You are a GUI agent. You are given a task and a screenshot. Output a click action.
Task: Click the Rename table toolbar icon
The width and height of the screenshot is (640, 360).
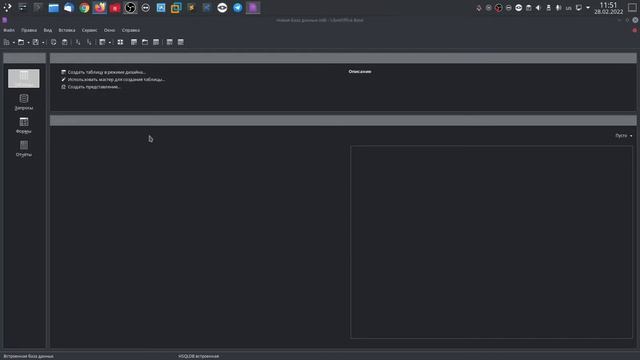(x=180, y=42)
